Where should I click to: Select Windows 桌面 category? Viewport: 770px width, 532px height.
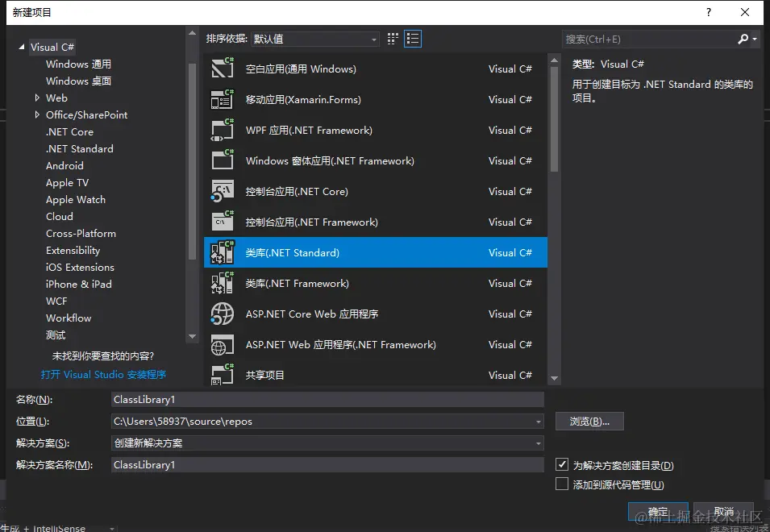pyautogui.click(x=78, y=81)
